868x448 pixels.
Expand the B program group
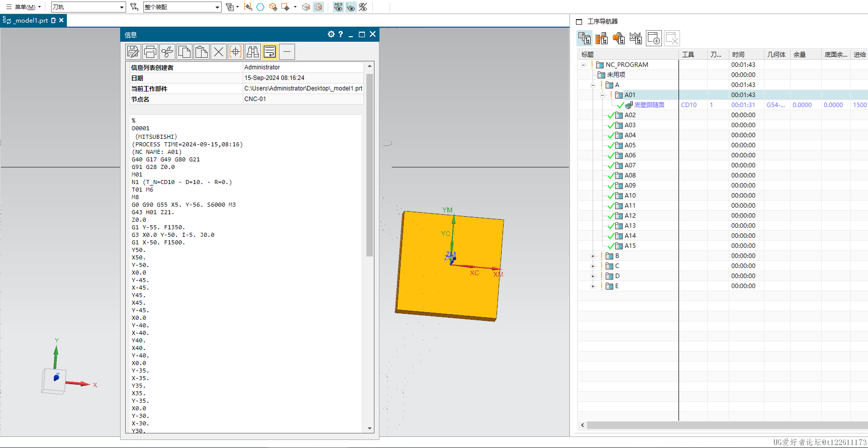593,256
